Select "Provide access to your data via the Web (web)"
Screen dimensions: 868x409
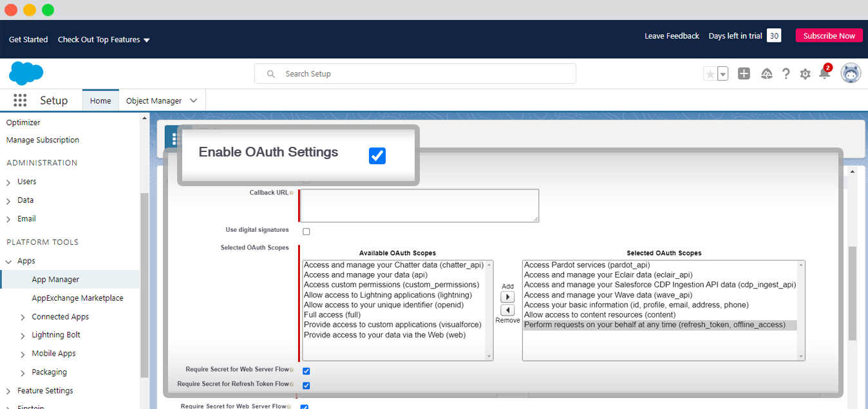(384, 335)
